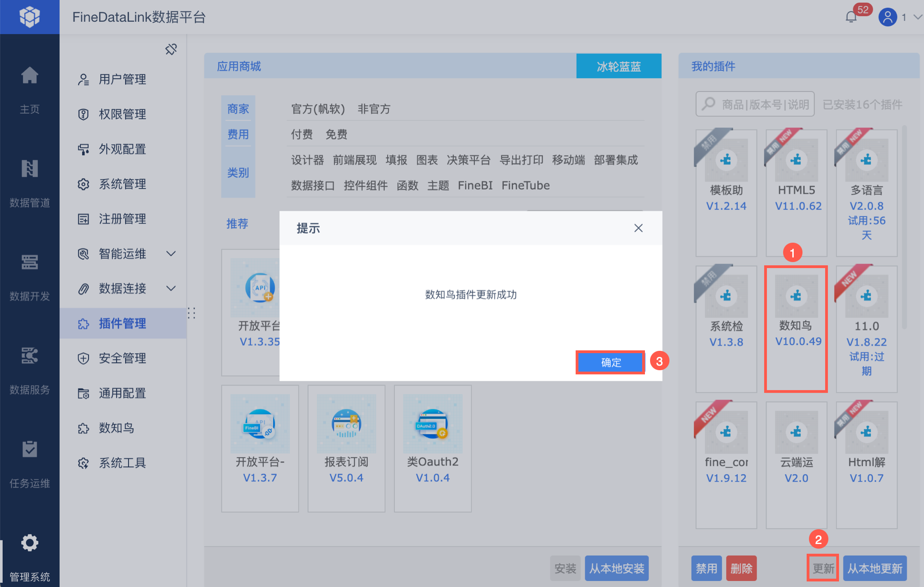Viewport: 924px width, 587px height.
Task: Open the 数据服务 sidebar icon
Action: click(x=30, y=356)
